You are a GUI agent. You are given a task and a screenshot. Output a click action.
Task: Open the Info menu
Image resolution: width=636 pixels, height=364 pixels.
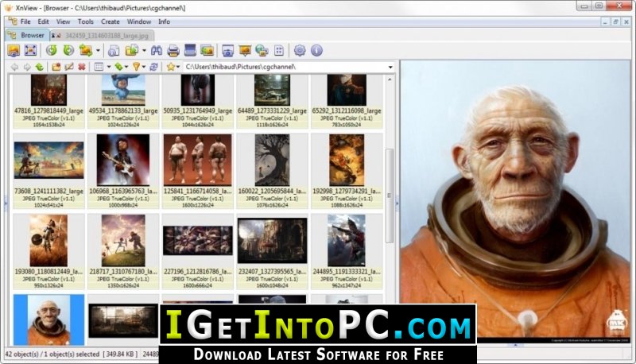click(x=164, y=22)
